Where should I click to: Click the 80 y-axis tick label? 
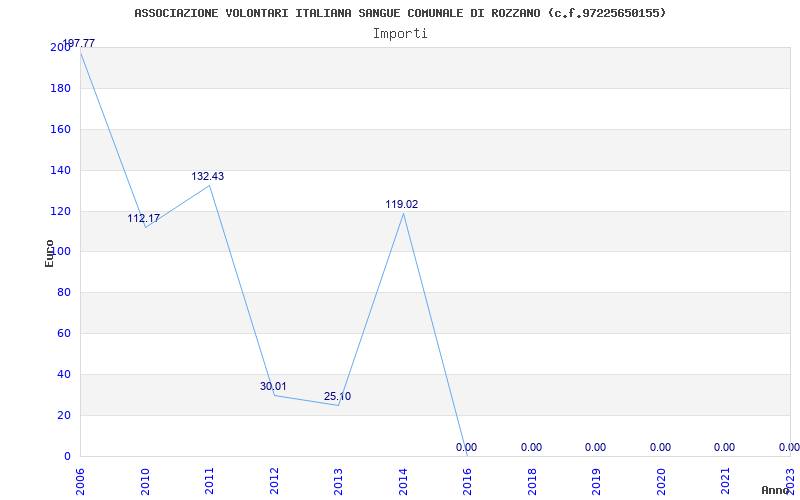pyautogui.click(x=64, y=293)
